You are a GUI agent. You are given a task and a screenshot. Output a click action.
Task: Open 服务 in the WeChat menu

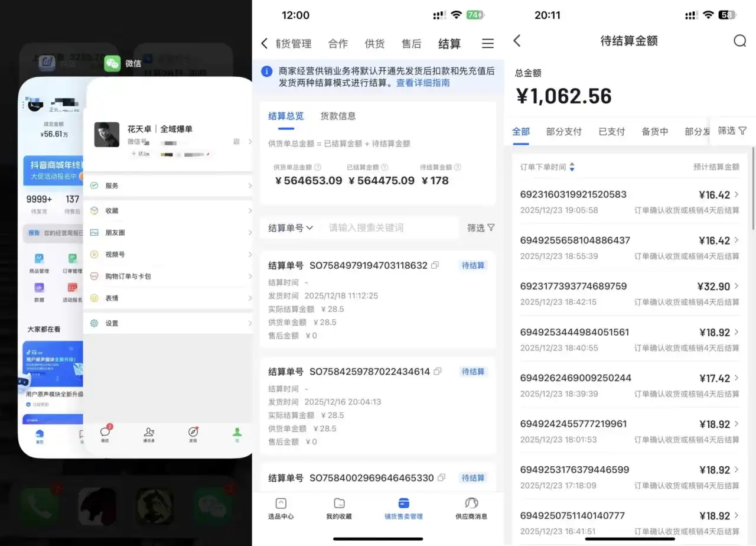(x=168, y=186)
